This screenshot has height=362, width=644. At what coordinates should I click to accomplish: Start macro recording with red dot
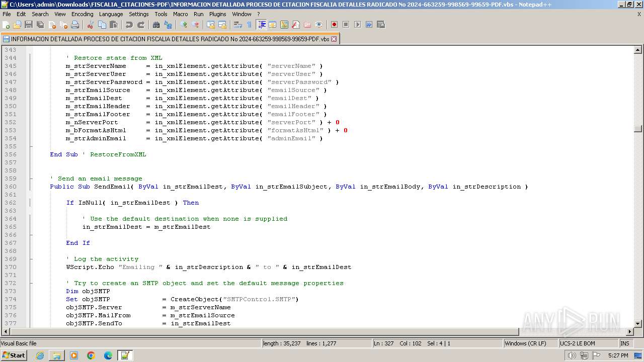(x=334, y=25)
